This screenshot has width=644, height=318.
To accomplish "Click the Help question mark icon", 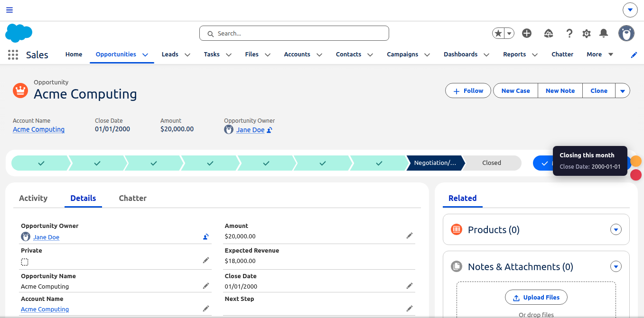I will pyautogui.click(x=569, y=33).
